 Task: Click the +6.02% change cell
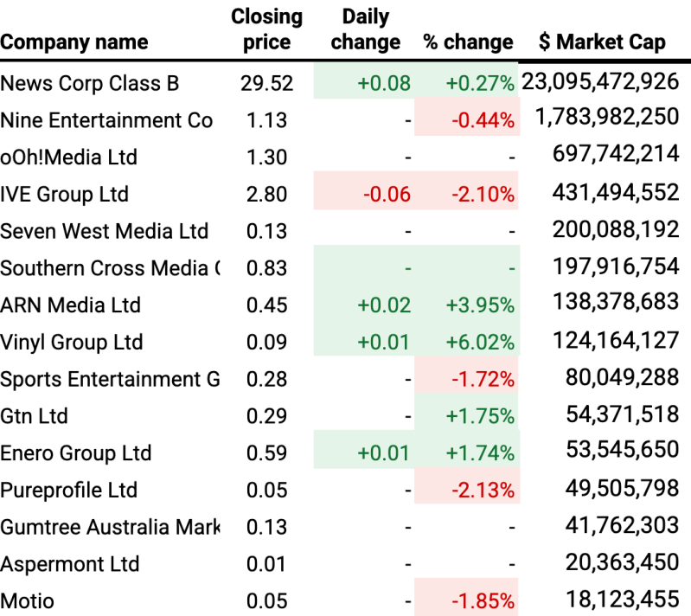tap(480, 342)
